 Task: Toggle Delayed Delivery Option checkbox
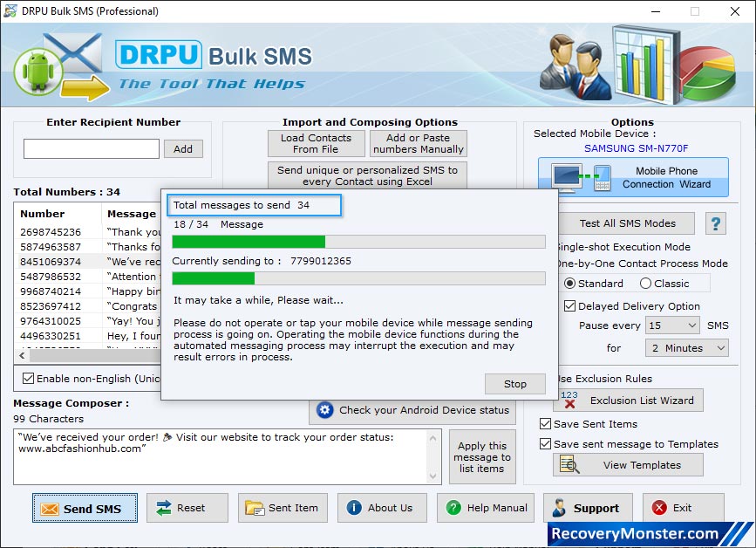[x=569, y=306]
